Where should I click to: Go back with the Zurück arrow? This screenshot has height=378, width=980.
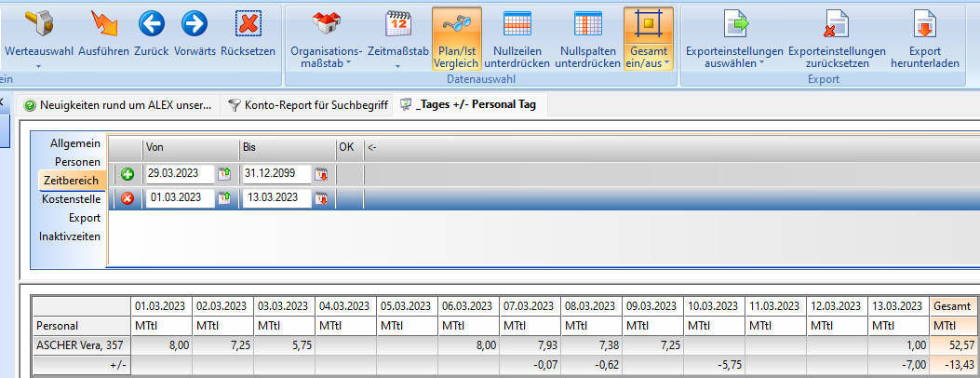(151, 24)
